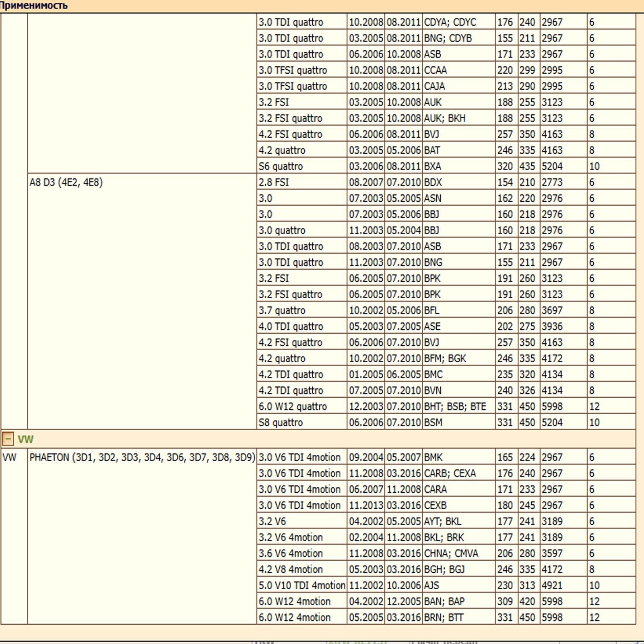The image size is (644, 644).
Task: Click displacement value 3697
Action: click(552, 310)
